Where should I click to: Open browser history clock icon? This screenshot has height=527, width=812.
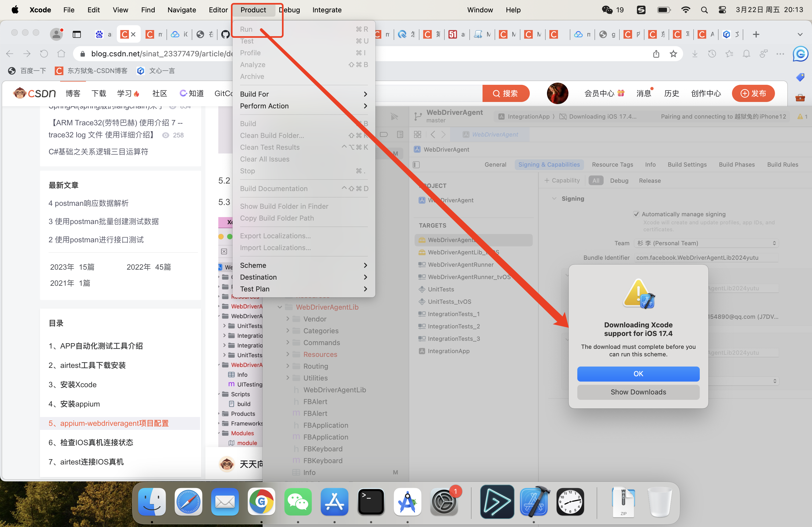712,54
